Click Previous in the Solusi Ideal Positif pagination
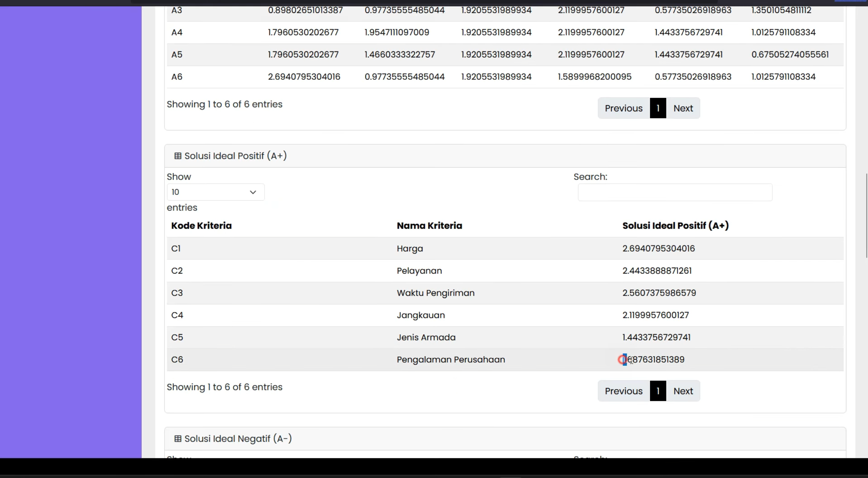This screenshot has width=868, height=478. (x=623, y=391)
